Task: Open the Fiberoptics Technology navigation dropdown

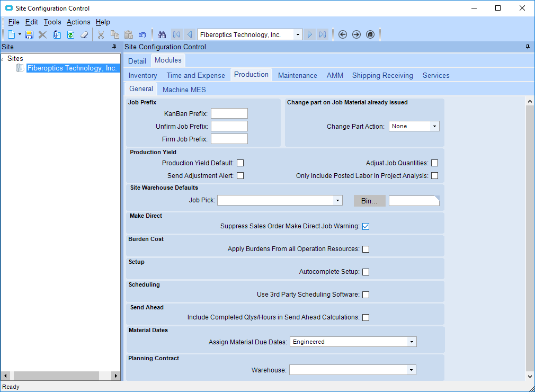Action: pyautogui.click(x=298, y=34)
